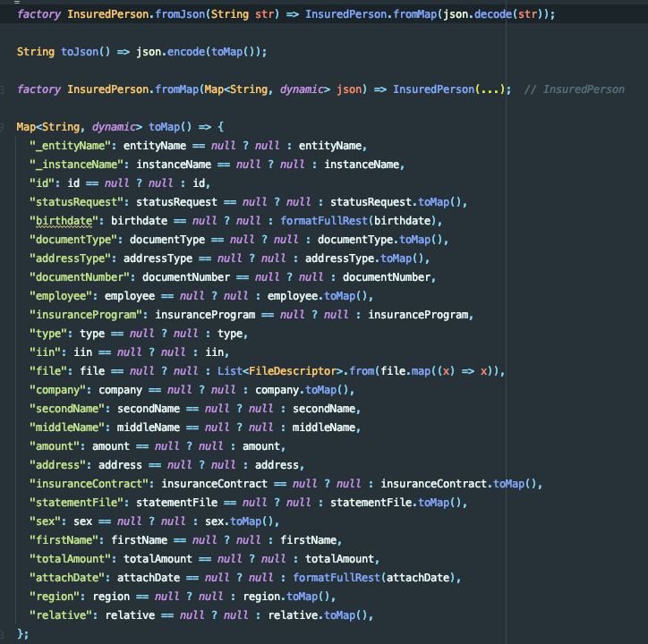This screenshot has width=648, height=644.
Task: Click the "amount" key string
Action: 55,446
